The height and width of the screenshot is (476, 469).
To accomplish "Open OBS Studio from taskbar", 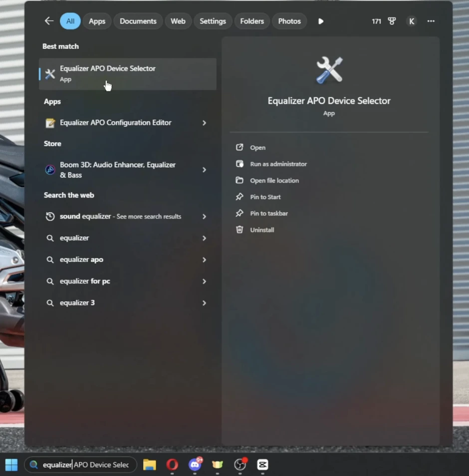I will [x=240, y=465].
